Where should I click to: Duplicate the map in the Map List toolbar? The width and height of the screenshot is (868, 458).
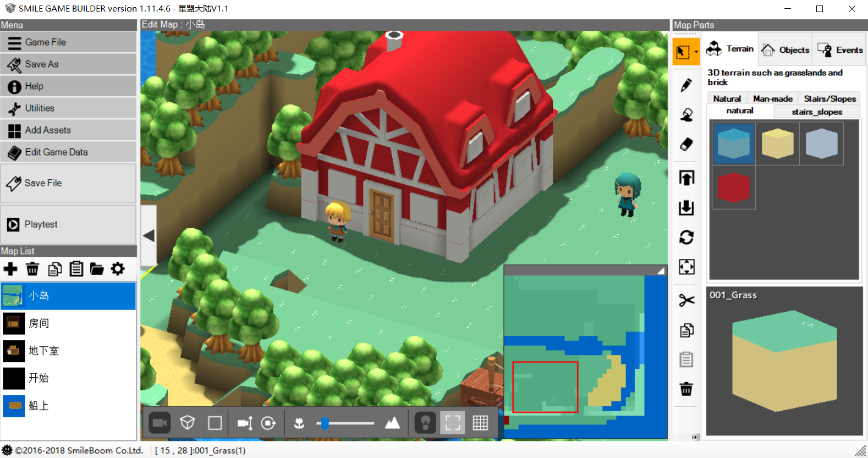click(x=54, y=269)
